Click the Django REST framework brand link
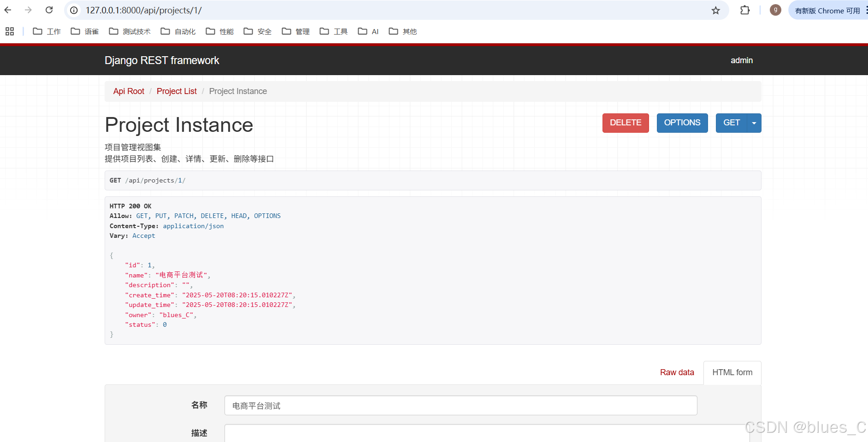 162,60
